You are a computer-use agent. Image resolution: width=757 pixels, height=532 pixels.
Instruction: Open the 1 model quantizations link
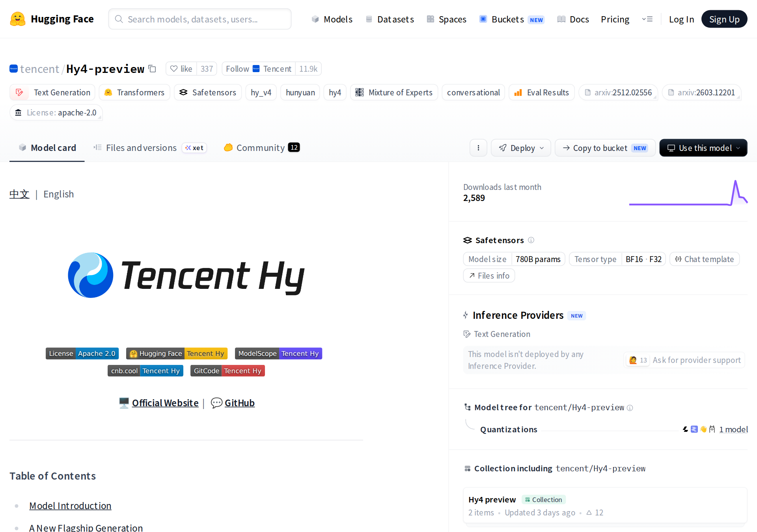733,430
